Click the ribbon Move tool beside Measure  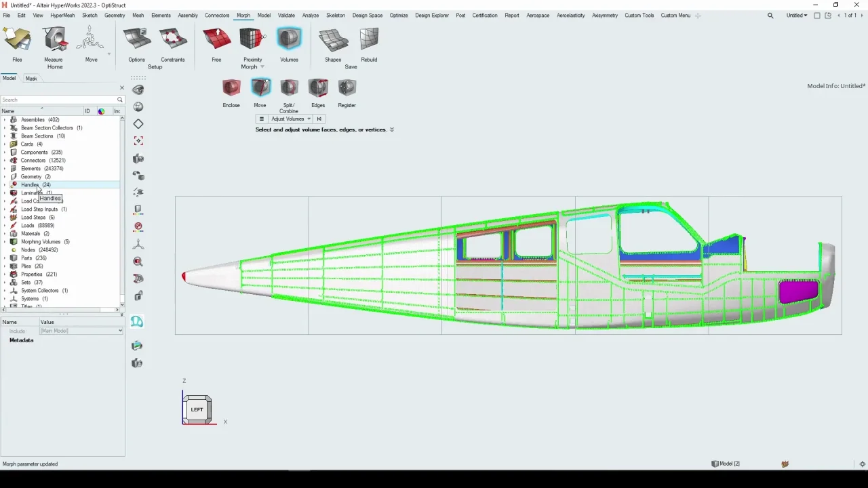[91, 45]
